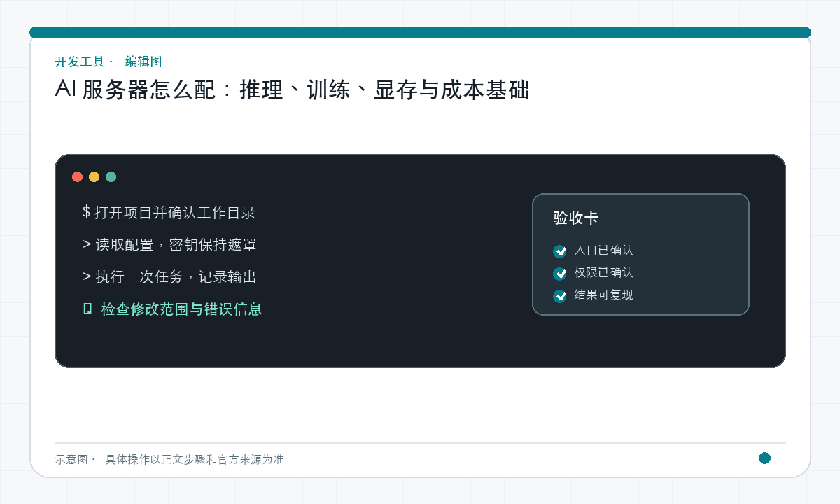Image resolution: width=840 pixels, height=504 pixels.
Task: Toggle the 结果可复现 checkmark
Action: 560,296
